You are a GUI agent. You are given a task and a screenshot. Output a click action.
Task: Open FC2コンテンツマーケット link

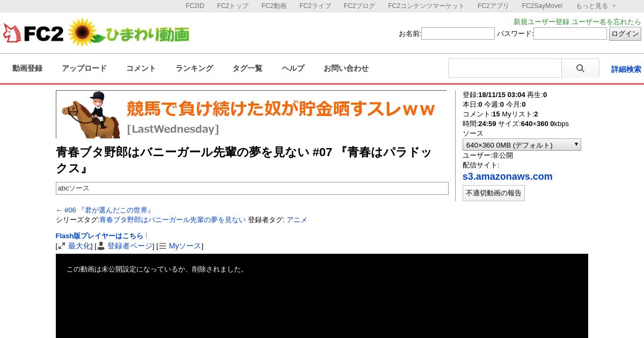tap(426, 6)
